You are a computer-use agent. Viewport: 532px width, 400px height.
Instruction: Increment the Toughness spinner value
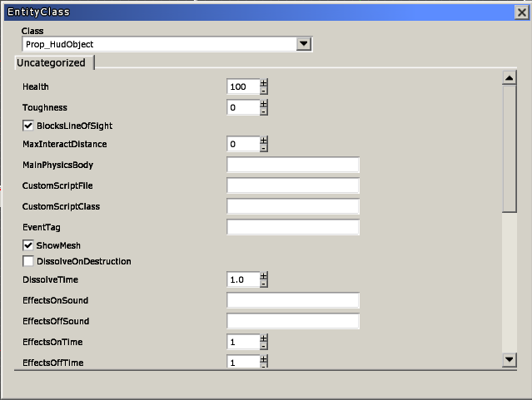click(x=264, y=104)
